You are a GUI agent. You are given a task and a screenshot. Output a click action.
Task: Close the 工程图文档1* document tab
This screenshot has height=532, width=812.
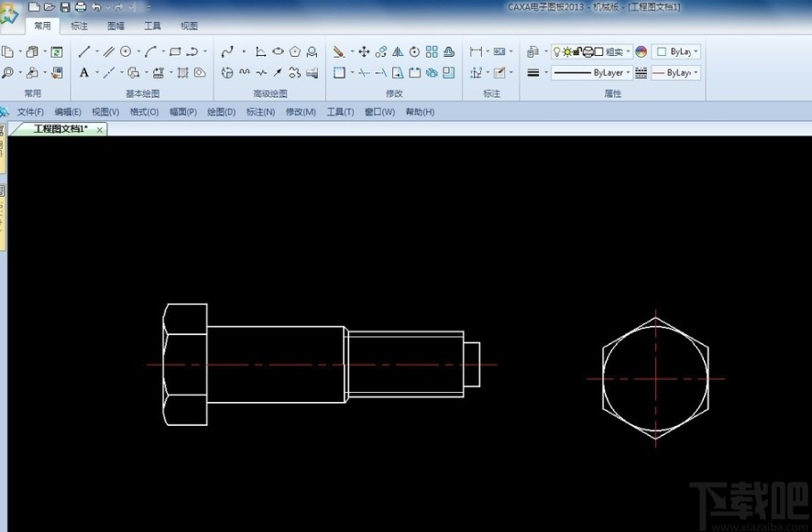coord(99,130)
